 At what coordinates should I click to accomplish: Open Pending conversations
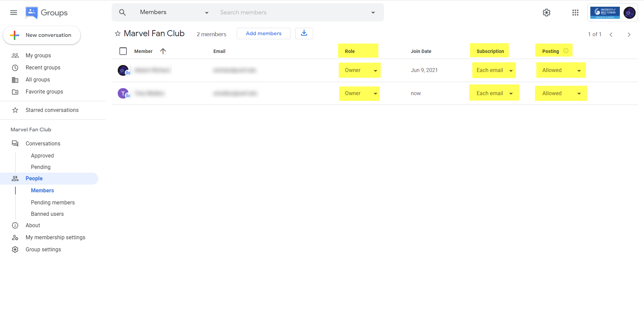click(x=41, y=167)
